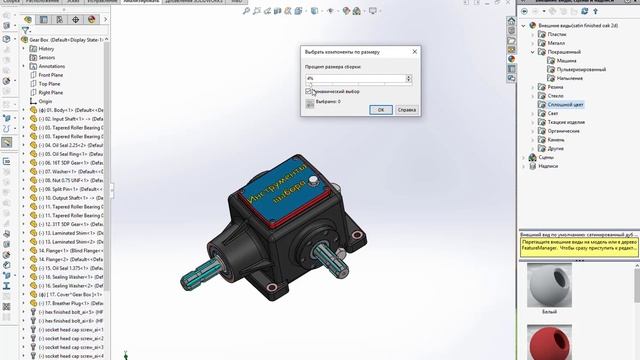
Task: Open the DisplayManager sphere tab
Action: click(91, 19)
